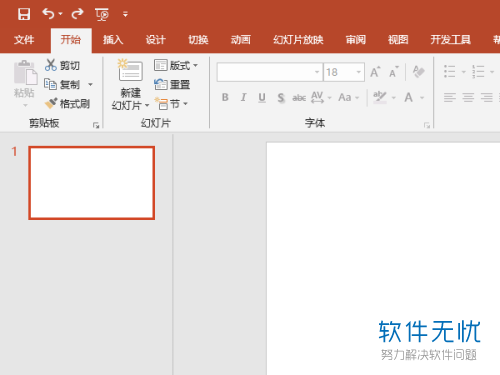Click 复制 to copy selection
Screen dimensions: 500x375
[x=62, y=84]
